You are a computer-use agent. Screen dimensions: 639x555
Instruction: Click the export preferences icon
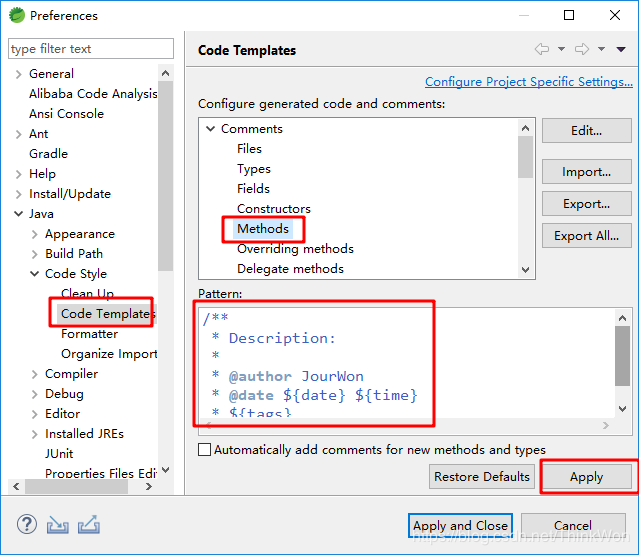tap(89, 524)
